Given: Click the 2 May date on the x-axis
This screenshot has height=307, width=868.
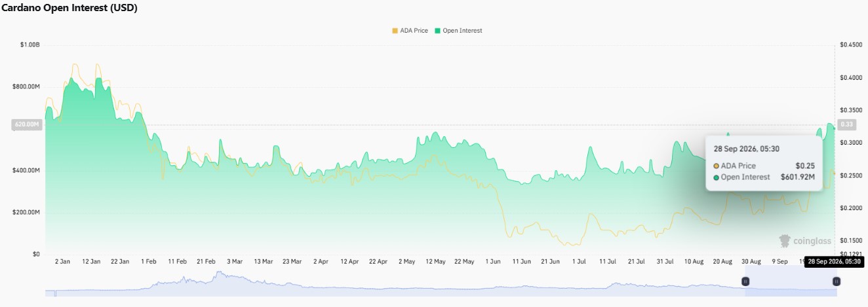Looking at the screenshot, I should [406, 261].
